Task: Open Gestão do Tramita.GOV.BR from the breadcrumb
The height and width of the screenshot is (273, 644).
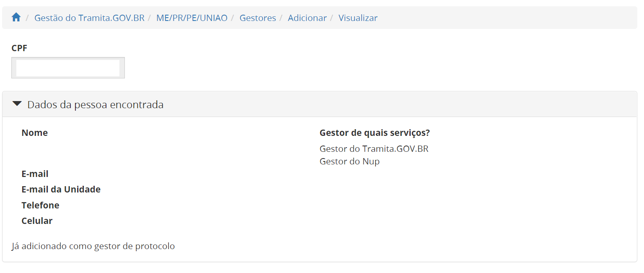Action: 89,18
